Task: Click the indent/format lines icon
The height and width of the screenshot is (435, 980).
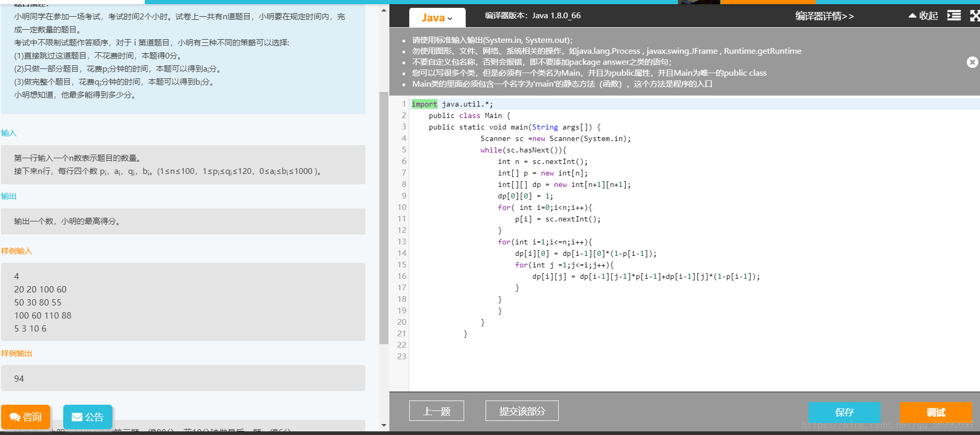Action: point(954,16)
